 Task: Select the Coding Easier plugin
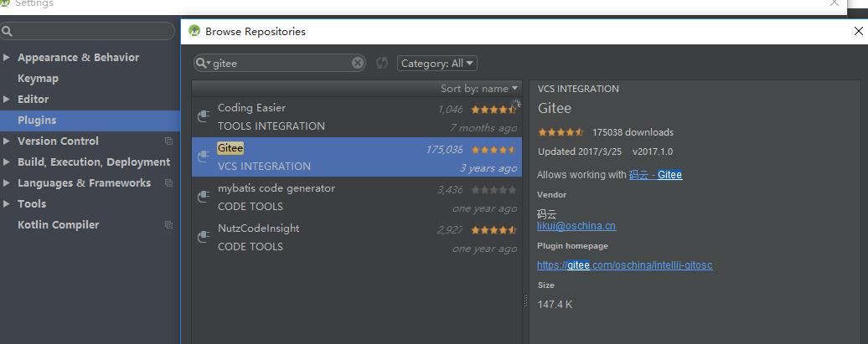point(357,116)
